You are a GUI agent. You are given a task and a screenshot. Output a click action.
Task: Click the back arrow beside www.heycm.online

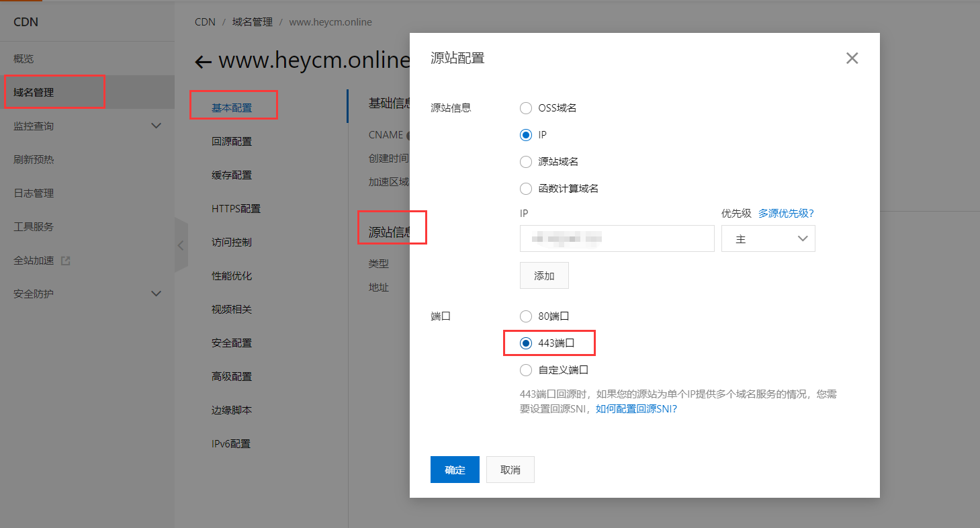point(203,62)
